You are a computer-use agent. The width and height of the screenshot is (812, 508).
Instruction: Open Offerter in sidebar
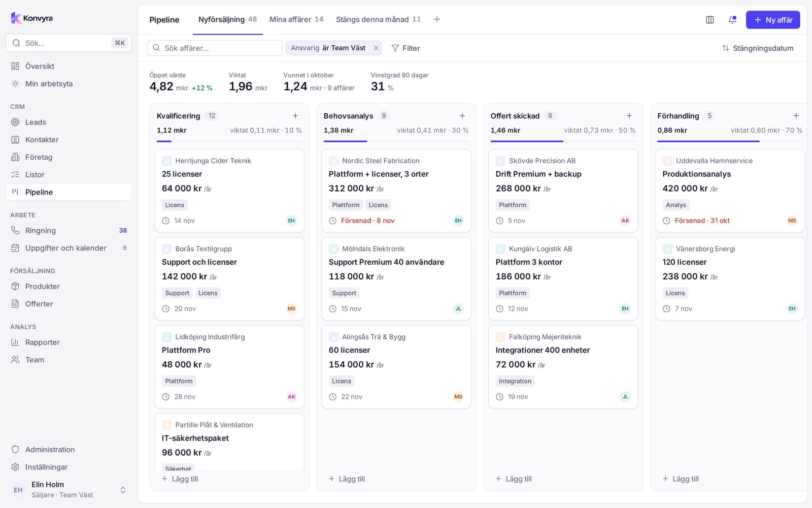[69, 304]
